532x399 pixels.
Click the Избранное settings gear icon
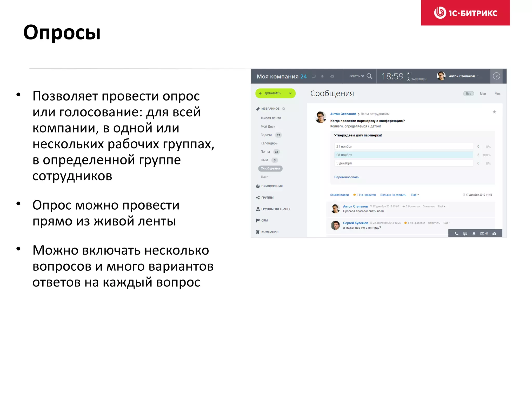(284, 109)
